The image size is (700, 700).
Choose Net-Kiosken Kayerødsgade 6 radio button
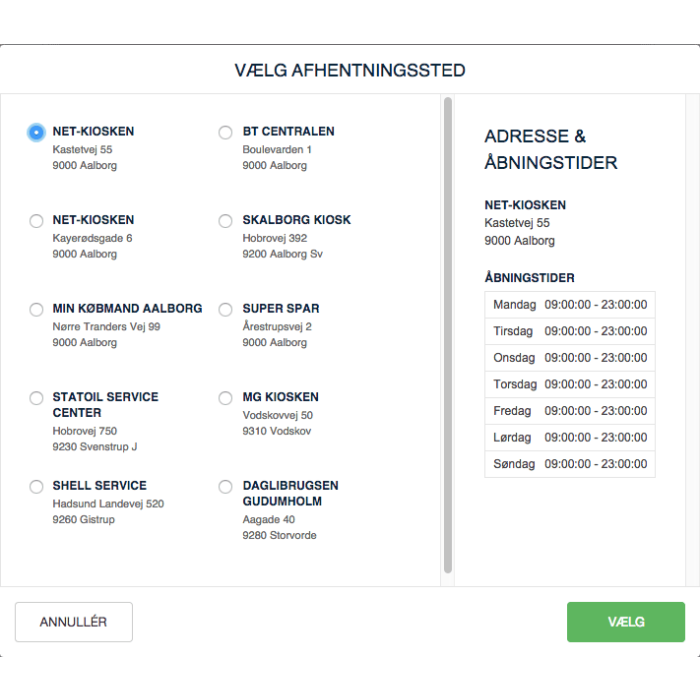pos(36,221)
